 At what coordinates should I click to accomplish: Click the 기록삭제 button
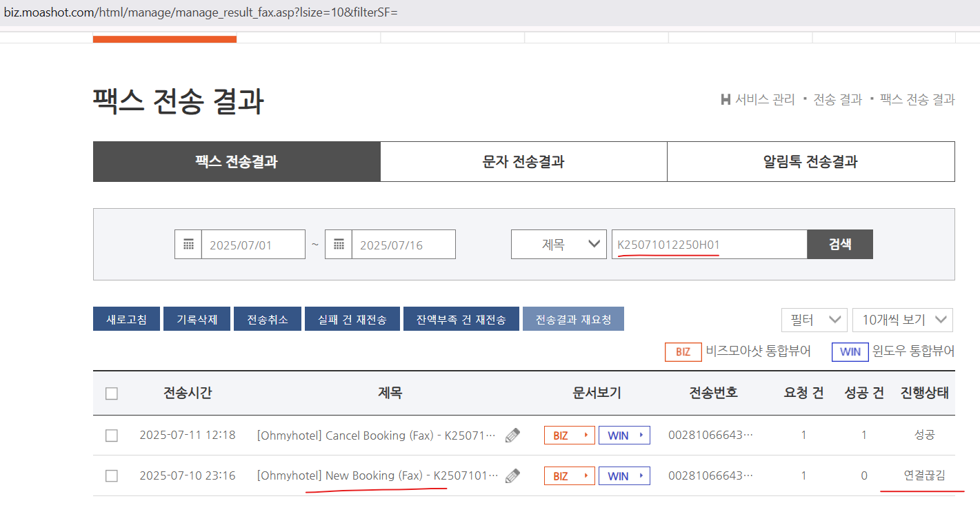[197, 320]
